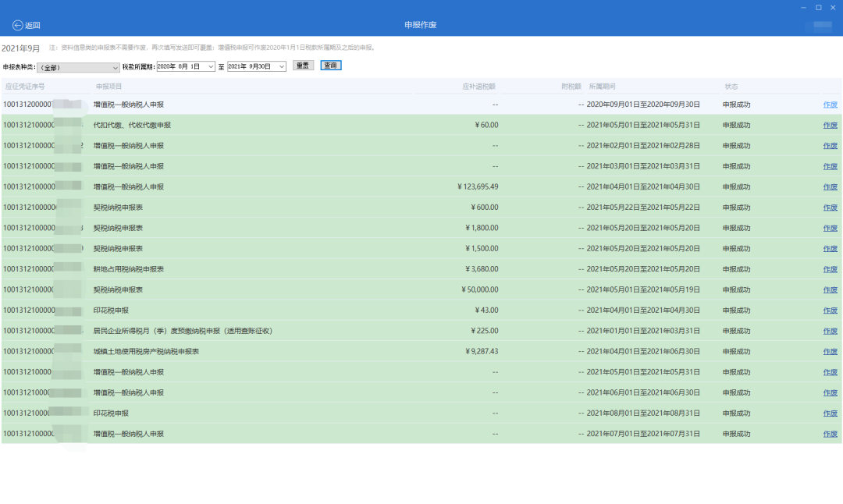
Task: Click the 附税额 column header
Action: coord(571,87)
